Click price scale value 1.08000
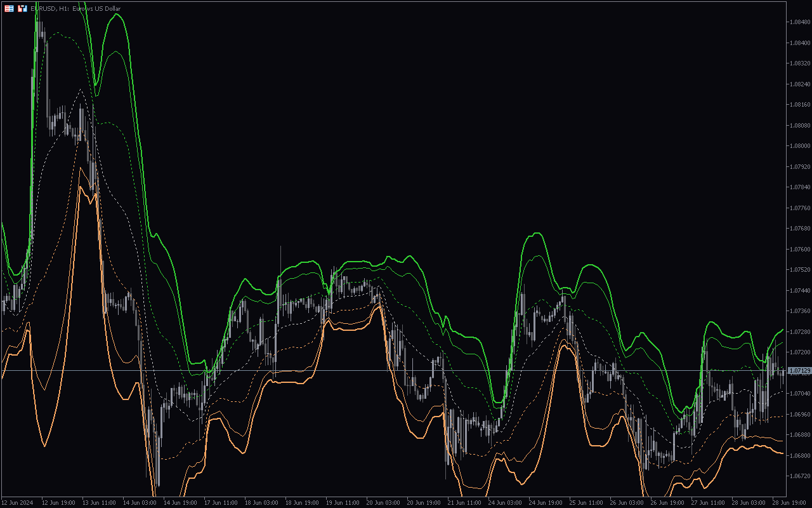The image size is (812, 508). [x=799, y=145]
